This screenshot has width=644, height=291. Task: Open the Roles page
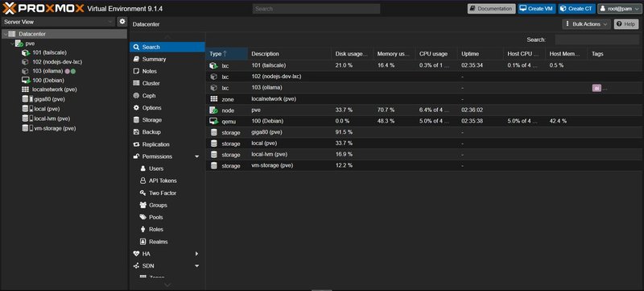pos(167,230)
